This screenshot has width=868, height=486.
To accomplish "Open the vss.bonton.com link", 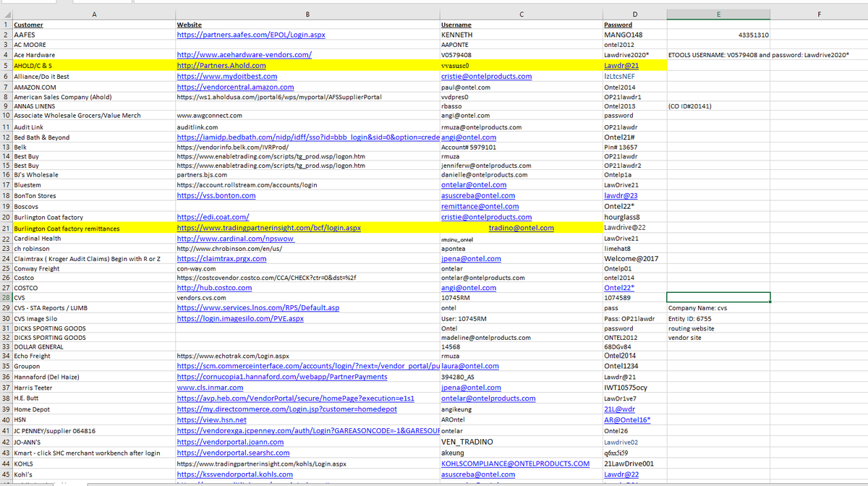I will [216, 195].
